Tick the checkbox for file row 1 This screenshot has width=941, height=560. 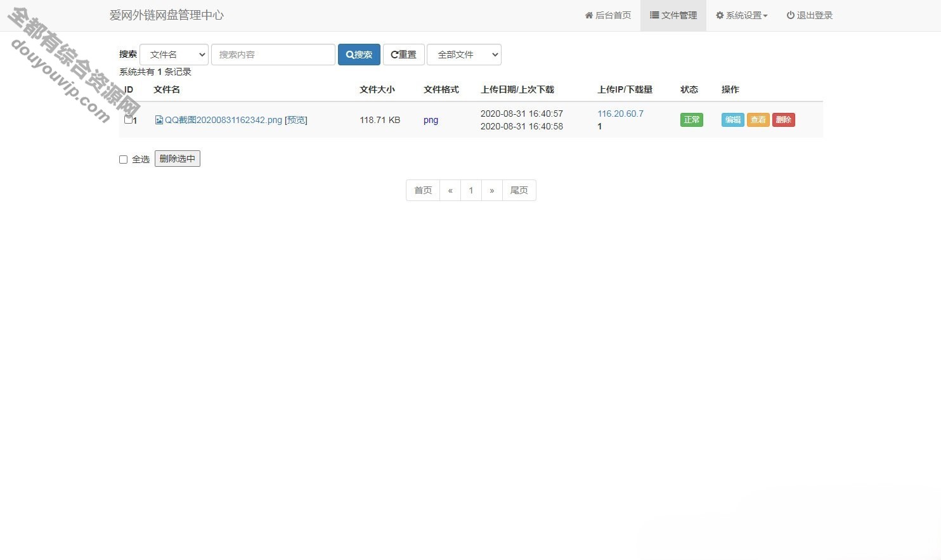pos(128,119)
